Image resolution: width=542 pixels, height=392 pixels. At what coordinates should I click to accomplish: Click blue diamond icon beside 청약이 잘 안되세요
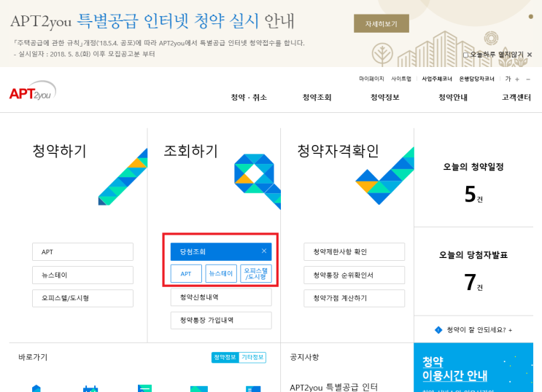[438, 330]
